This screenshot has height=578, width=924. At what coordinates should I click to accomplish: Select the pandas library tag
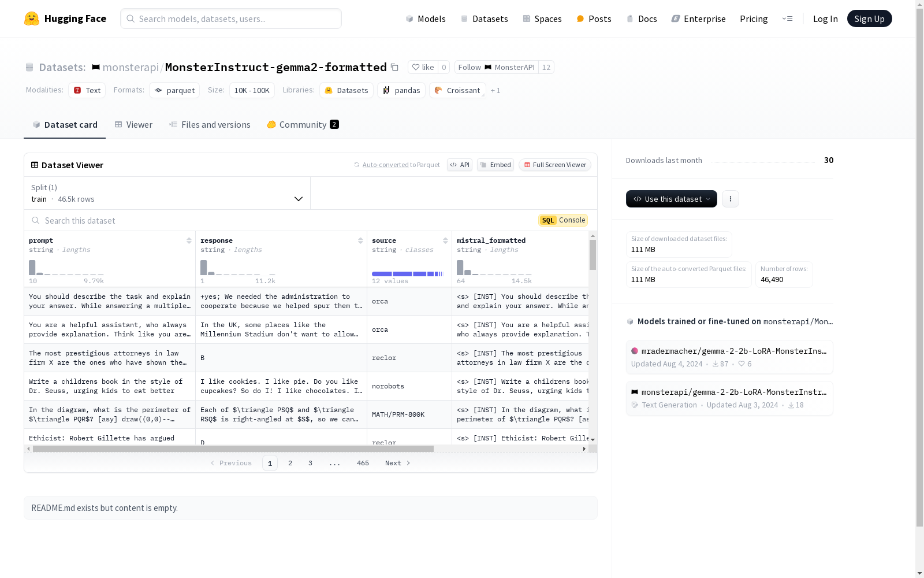click(x=401, y=90)
